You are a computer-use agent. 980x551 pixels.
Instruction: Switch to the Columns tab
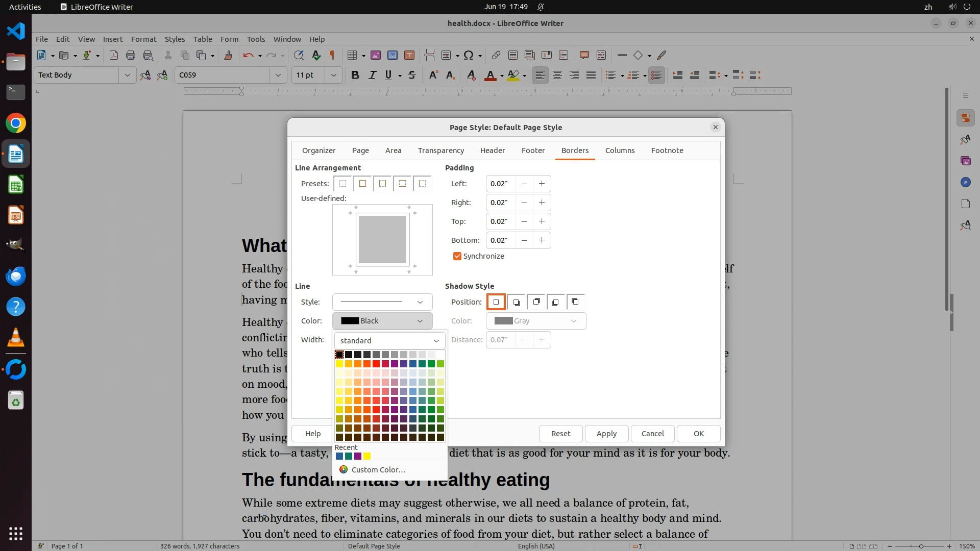tap(620, 151)
